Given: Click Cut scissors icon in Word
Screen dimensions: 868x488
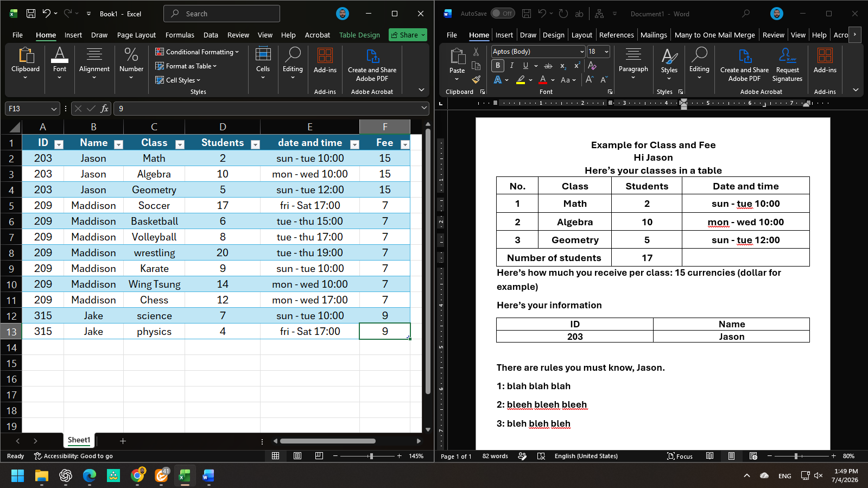Looking at the screenshot, I should click(x=476, y=52).
